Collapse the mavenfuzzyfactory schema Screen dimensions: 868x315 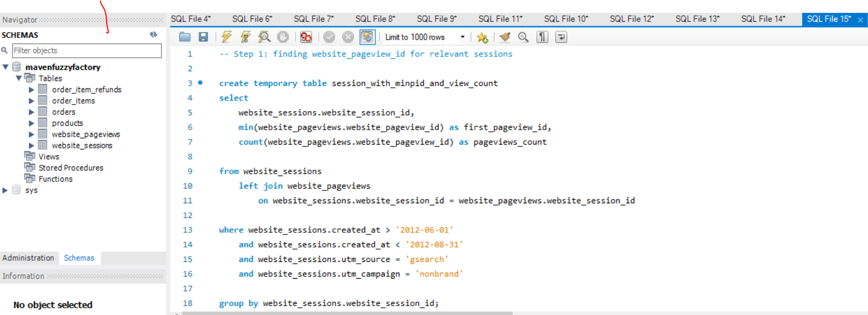point(6,67)
